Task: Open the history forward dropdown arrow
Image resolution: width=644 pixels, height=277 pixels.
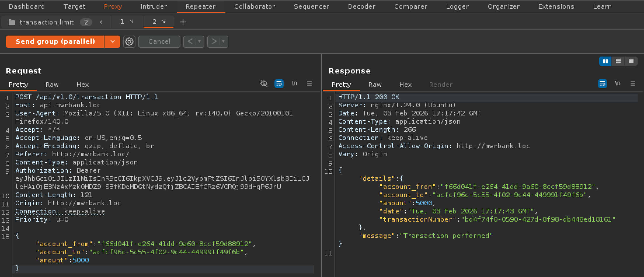Action: [223, 42]
